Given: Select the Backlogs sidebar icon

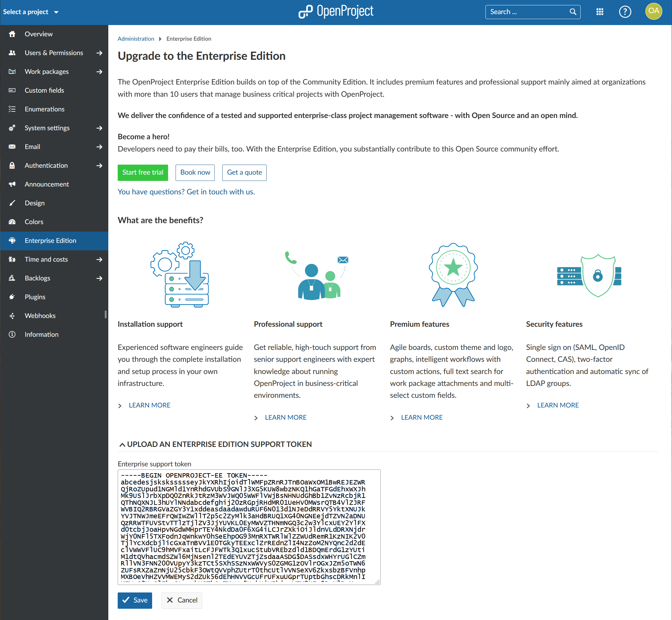Looking at the screenshot, I should click(12, 278).
